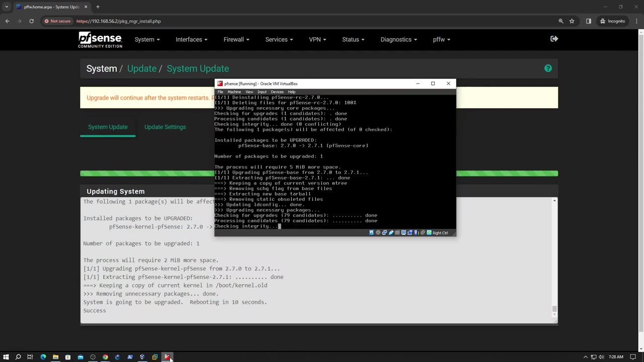Open Microsoft Edge from the taskbar
Image resolution: width=644 pixels, height=362 pixels.
pos(43,357)
